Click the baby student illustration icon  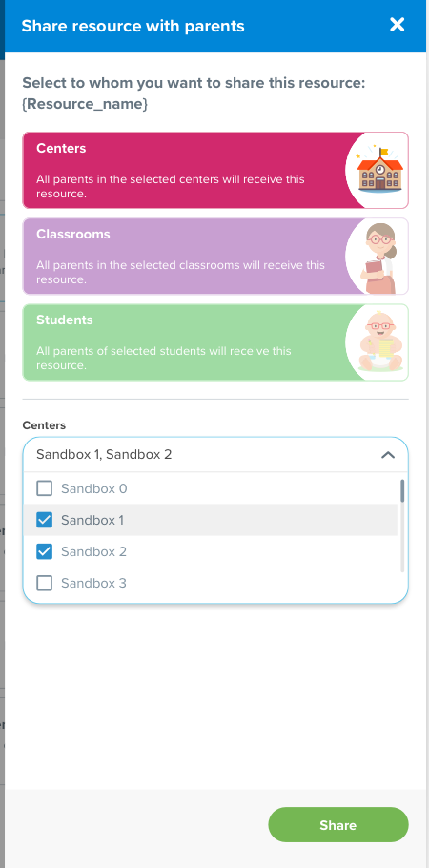(380, 342)
